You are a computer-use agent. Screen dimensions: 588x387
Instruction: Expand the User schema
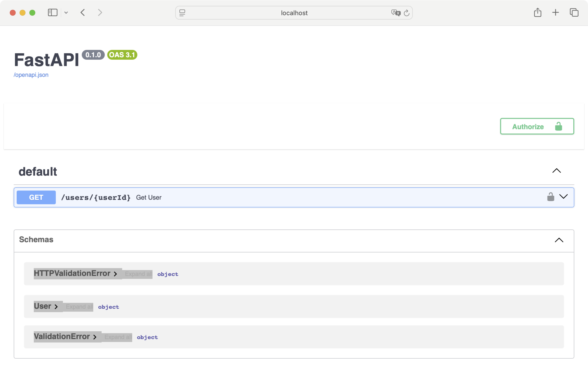tap(56, 307)
